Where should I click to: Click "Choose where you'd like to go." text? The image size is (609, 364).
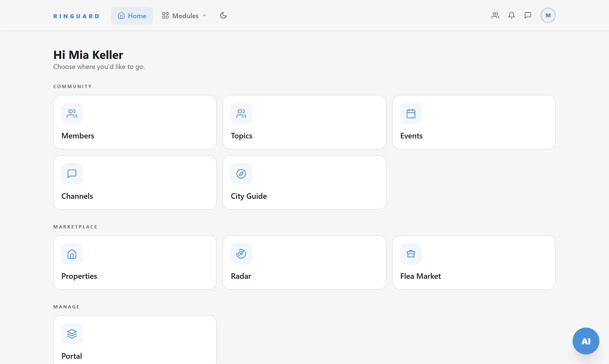coord(99,67)
